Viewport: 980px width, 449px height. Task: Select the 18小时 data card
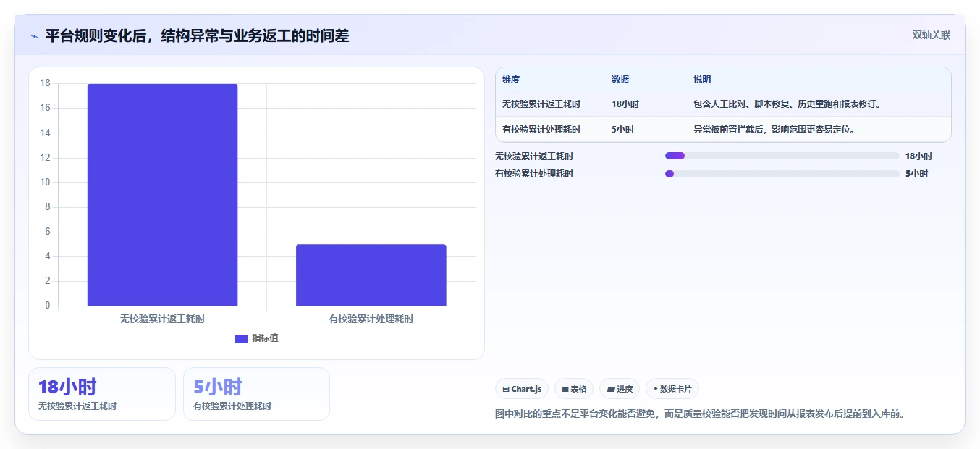tap(102, 394)
